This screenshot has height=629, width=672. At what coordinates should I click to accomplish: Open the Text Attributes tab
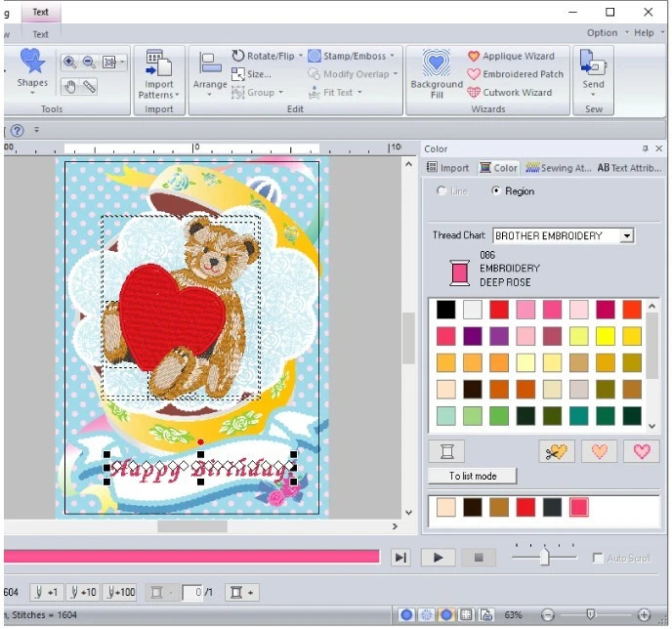coord(629,168)
